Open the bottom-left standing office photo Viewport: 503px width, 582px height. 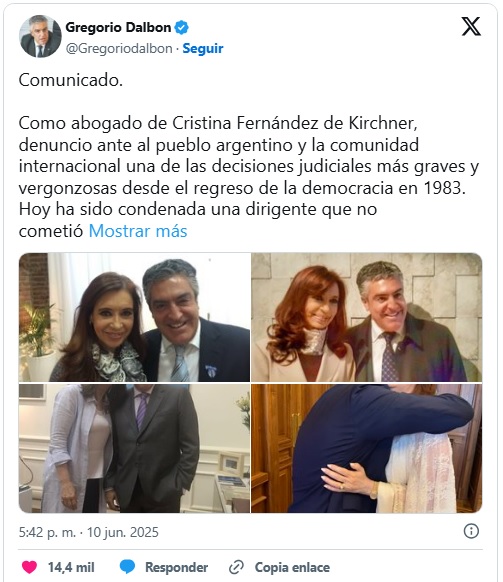click(x=134, y=448)
